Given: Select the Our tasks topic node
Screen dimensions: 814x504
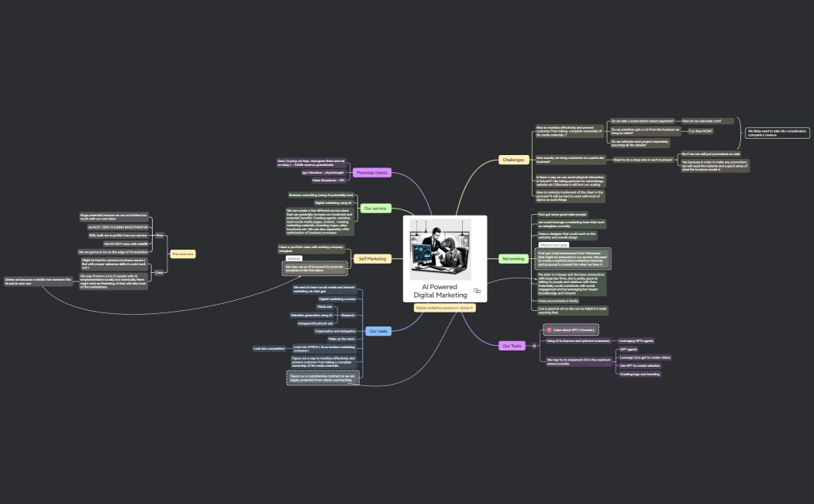Looking at the screenshot, I should [x=378, y=331].
